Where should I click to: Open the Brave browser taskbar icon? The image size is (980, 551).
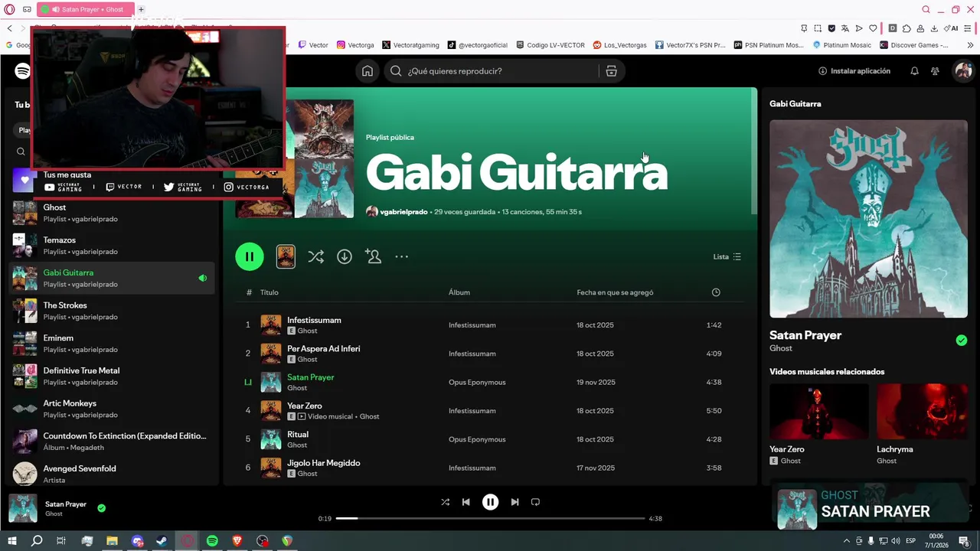point(237,541)
